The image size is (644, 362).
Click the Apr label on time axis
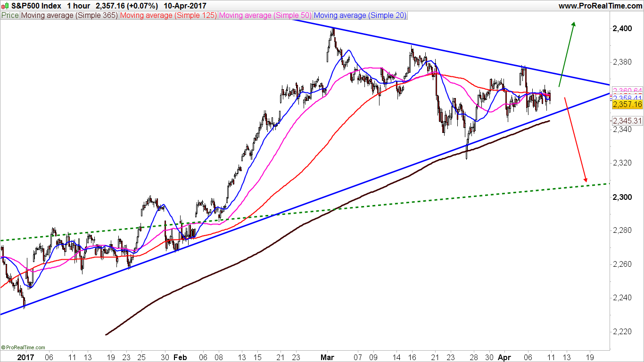pos(505,357)
